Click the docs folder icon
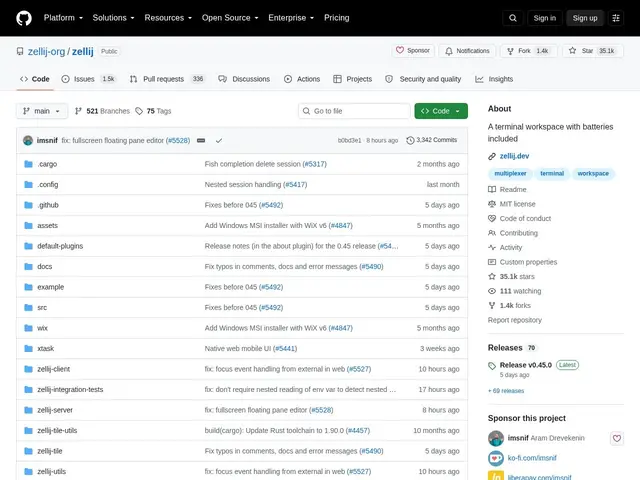Viewport: 640px width, 480px height. (28, 267)
